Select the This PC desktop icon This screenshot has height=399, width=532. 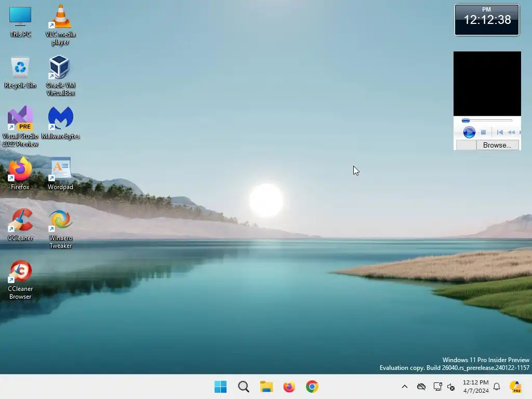point(20,22)
